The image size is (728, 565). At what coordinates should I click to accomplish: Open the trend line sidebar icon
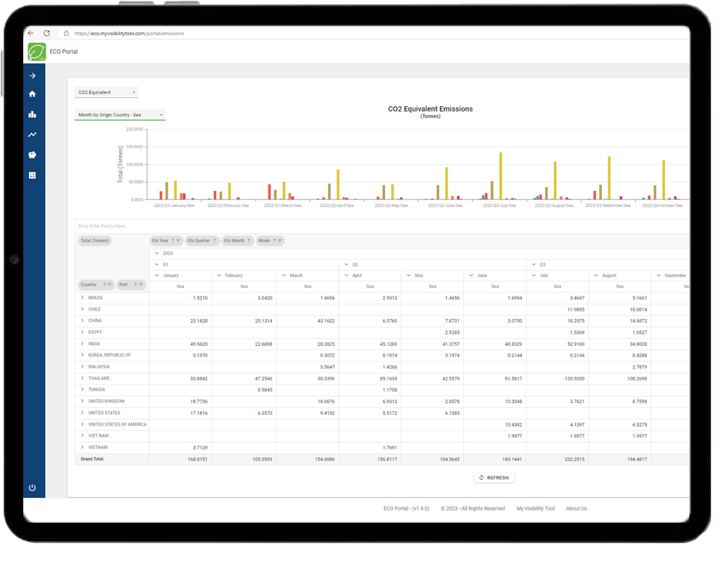pos(32,135)
